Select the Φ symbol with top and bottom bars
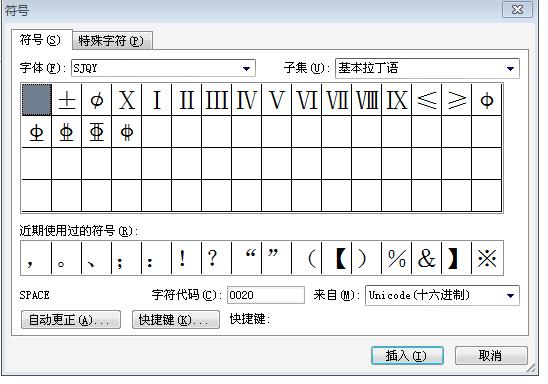The image size is (548, 384). pyautogui.click(x=97, y=132)
